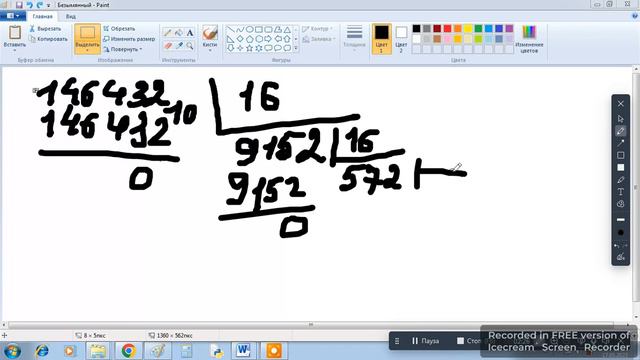Open the Fill (Заливка) dropdown
This screenshot has width=640, height=360.
click(319, 39)
